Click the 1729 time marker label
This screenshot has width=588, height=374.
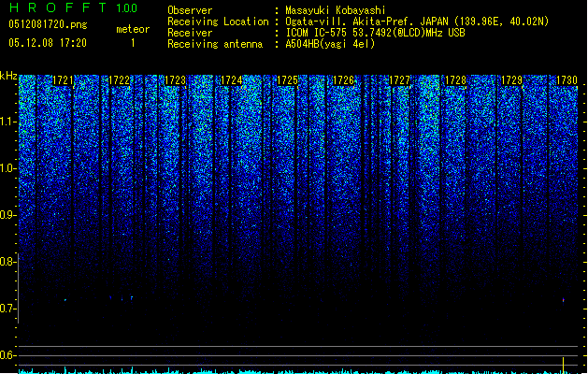coord(512,80)
